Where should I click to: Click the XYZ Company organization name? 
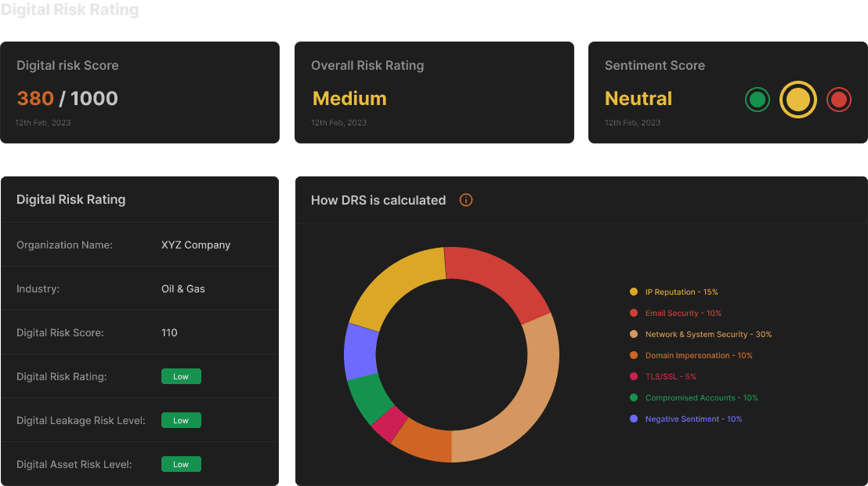pos(196,245)
